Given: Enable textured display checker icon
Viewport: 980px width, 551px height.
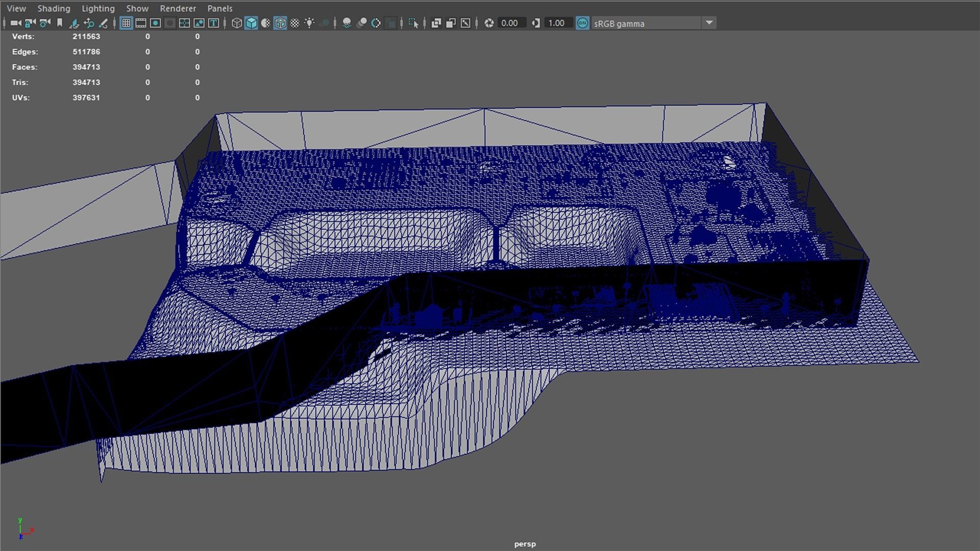Looking at the screenshot, I should (295, 23).
